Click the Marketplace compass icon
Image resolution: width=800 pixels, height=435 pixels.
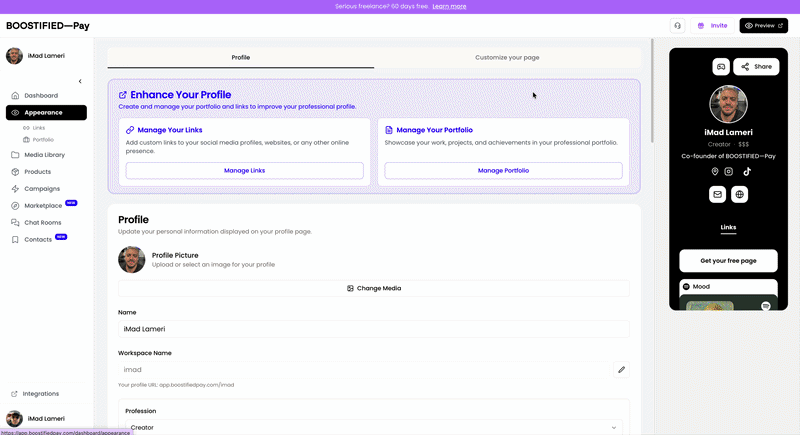(x=15, y=206)
